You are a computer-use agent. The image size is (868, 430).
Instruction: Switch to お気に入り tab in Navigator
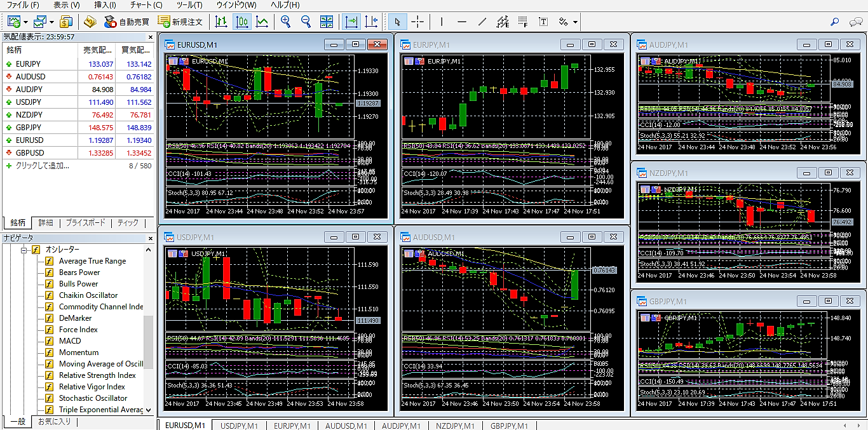point(55,422)
